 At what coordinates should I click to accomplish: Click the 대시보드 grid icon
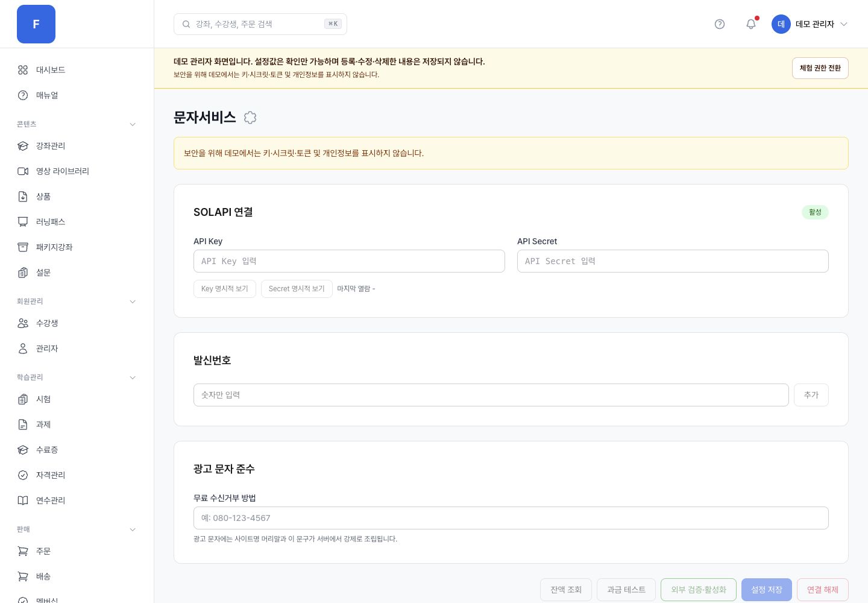coord(23,70)
